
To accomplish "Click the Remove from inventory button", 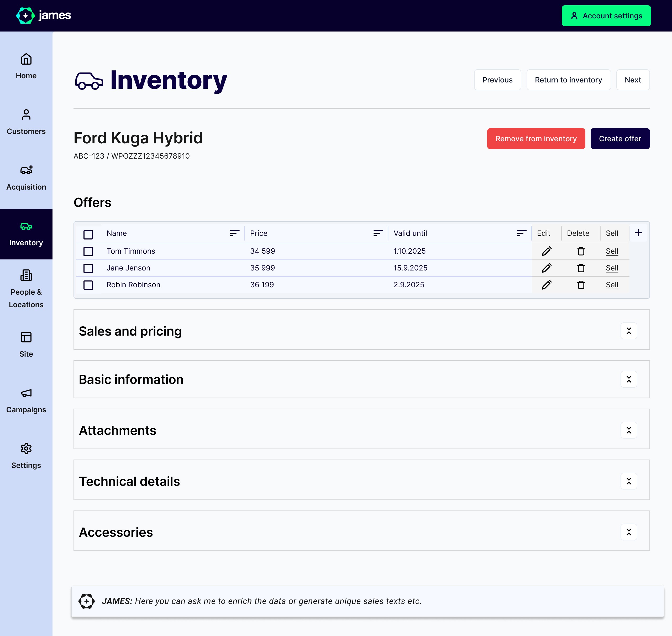I will (x=536, y=139).
